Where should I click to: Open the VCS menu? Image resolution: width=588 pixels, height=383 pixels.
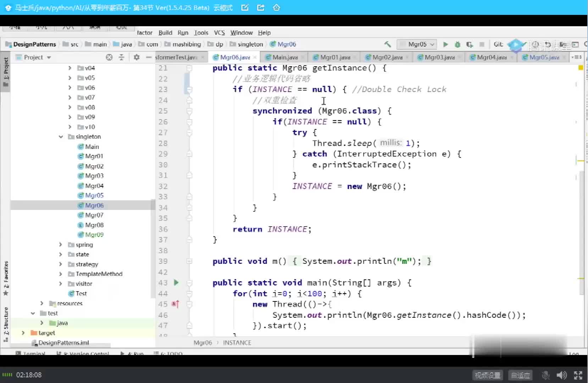click(220, 33)
